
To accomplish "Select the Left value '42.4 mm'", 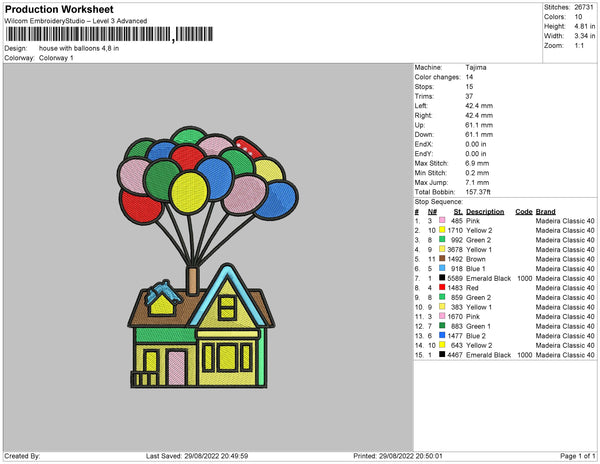I will pos(479,106).
